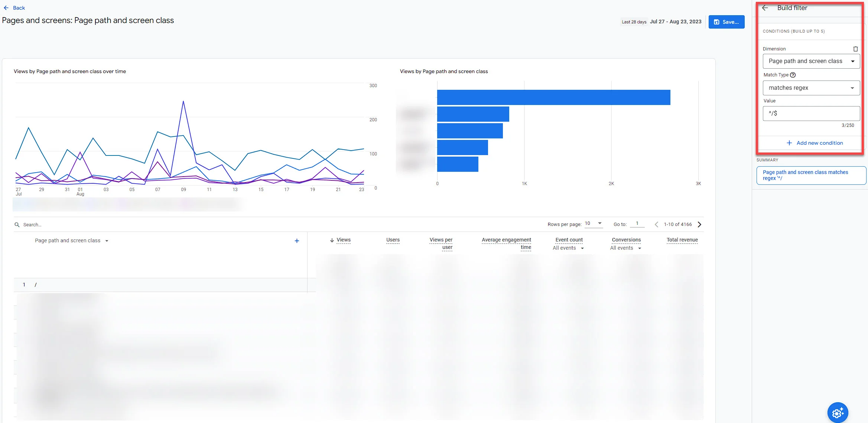Click the Back arrow icon at top left
Viewport: 868px width, 423px height.
6,8
